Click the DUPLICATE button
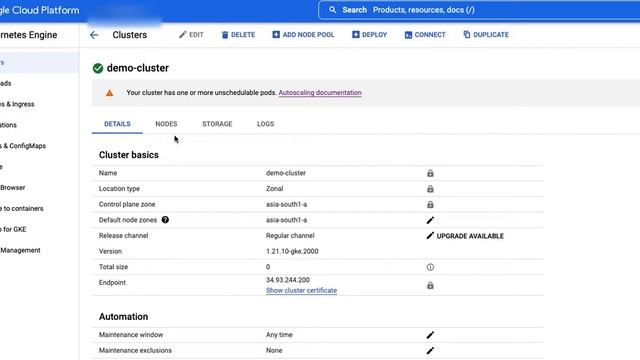Image resolution: width=640 pixels, height=360 pixels. (x=486, y=35)
